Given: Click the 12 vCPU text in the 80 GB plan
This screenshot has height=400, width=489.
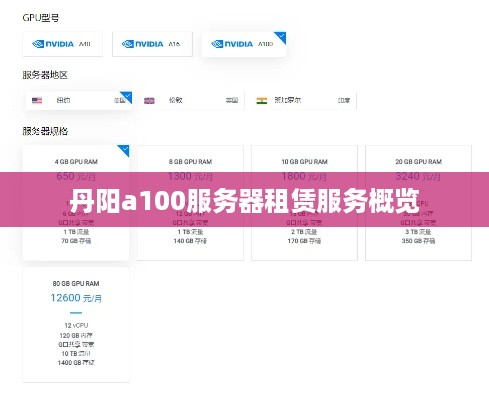Looking at the screenshot, I should point(76,325).
